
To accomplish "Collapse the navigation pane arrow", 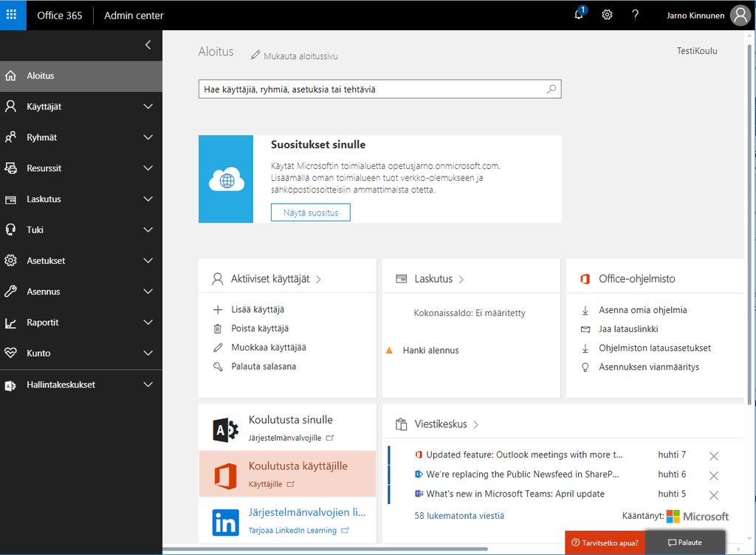I will 148,45.
